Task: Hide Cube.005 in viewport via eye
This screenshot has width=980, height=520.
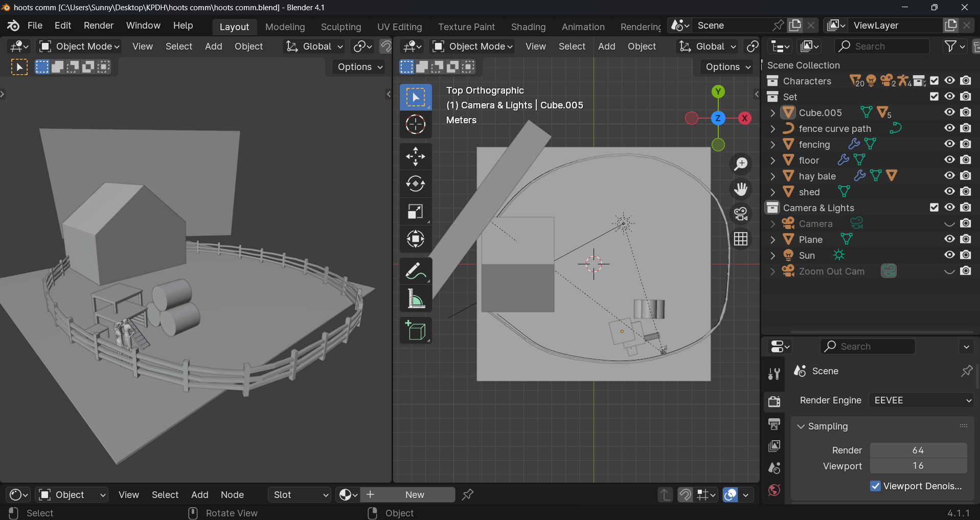Action: click(949, 112)
